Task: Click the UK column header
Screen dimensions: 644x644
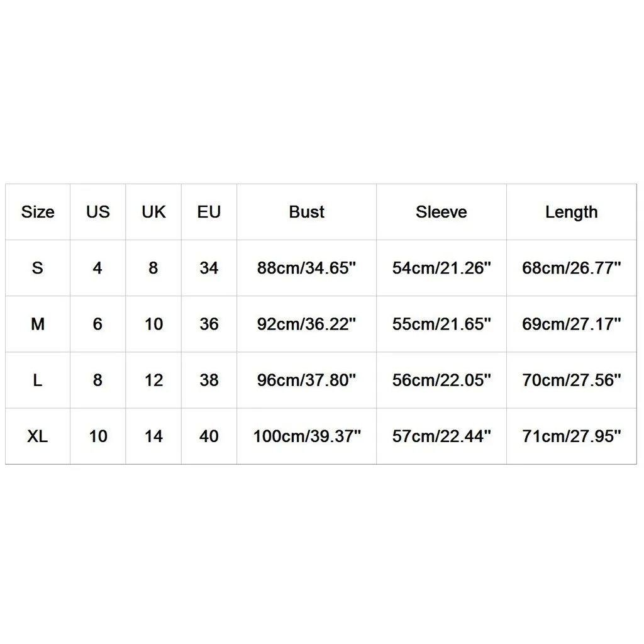Action: (153, 212)
